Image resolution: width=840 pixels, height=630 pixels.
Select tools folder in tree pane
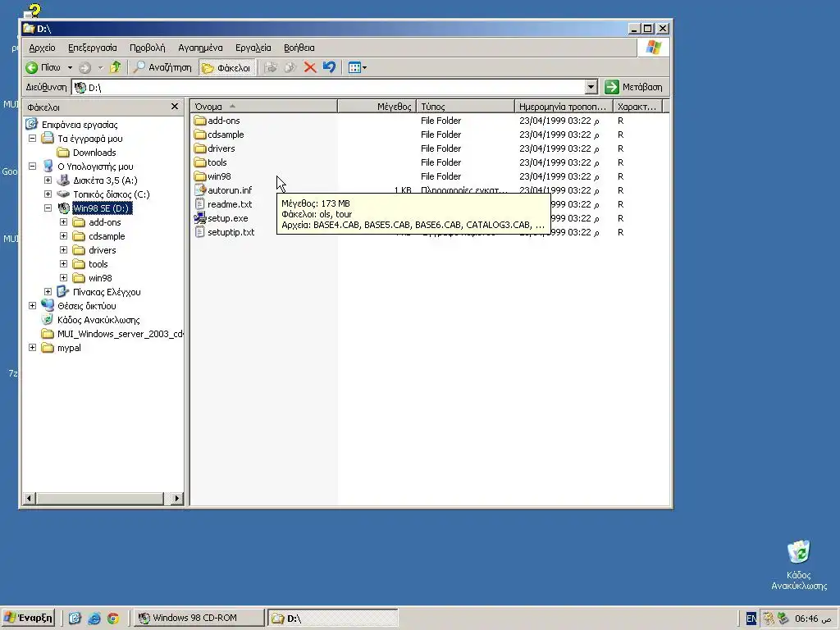point(98,264)
